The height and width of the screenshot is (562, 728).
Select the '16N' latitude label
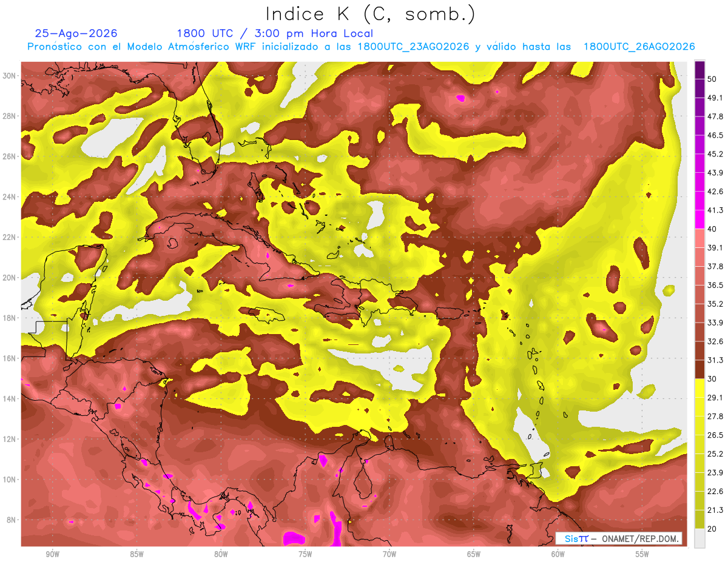(9, 358)
